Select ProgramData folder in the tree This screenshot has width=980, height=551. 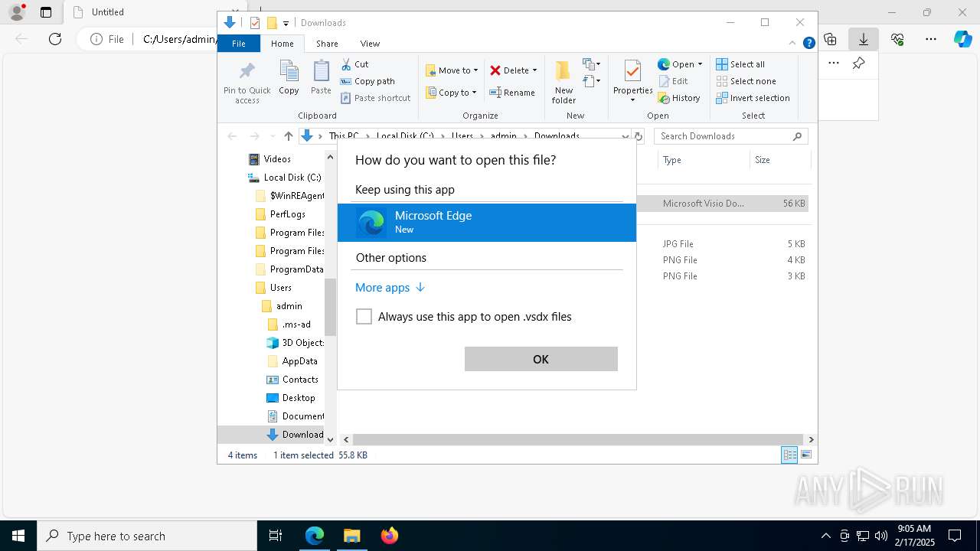coord(289,269)
